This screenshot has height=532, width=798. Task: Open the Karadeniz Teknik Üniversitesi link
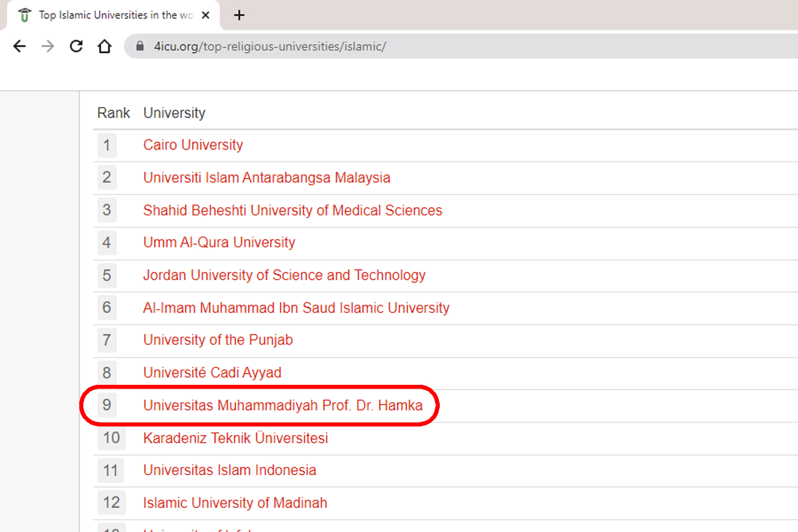click(x=235, y=438)
